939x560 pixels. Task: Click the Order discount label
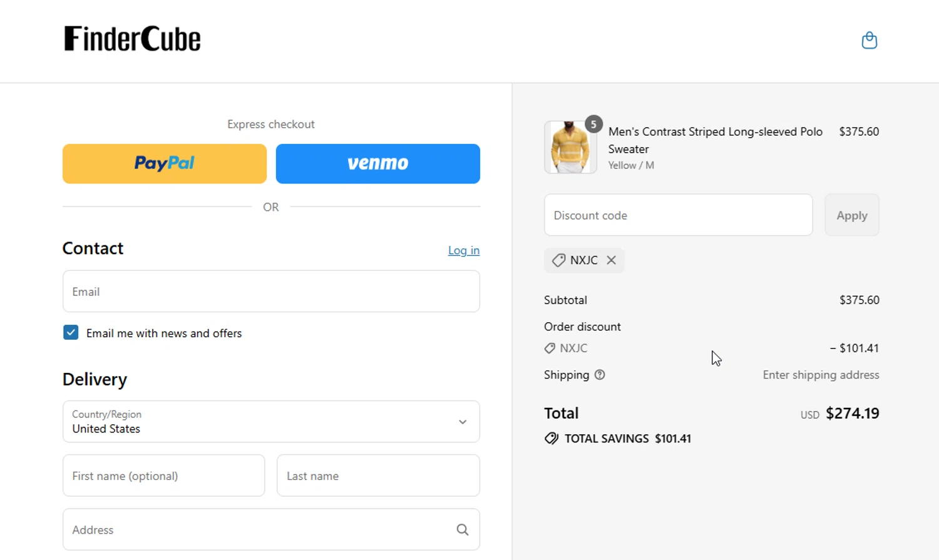(582, 327)
